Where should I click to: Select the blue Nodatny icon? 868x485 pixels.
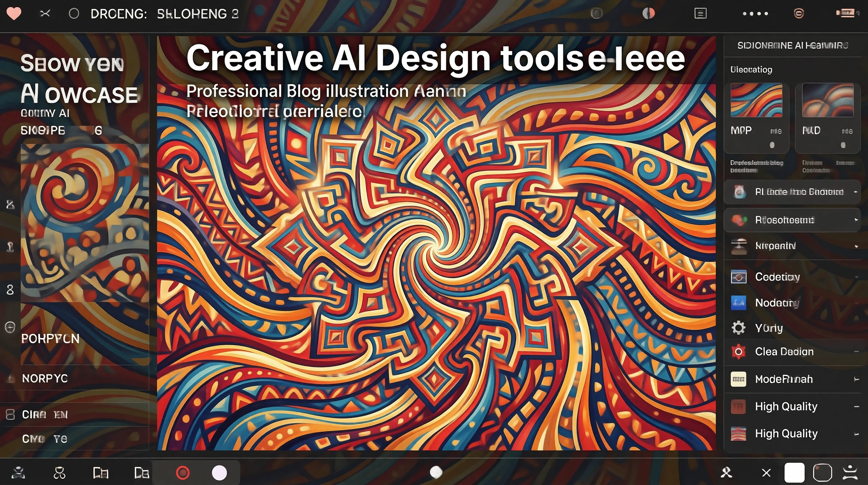738,302
